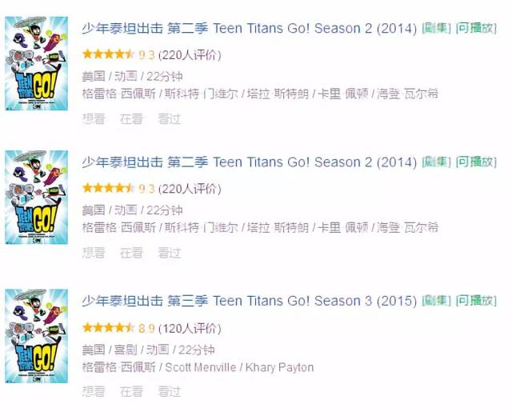Open the 120人评价 ratings link
512x420 pixels.
click(190, 328)
